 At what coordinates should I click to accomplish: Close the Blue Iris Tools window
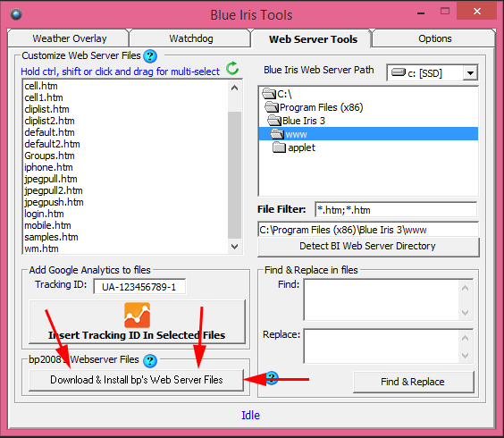[x=477, y=12]
